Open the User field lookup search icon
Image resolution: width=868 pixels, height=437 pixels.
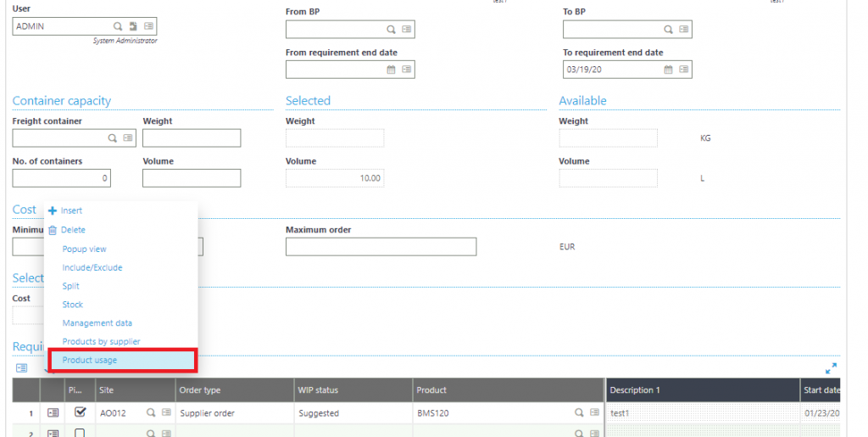point(117,26)
